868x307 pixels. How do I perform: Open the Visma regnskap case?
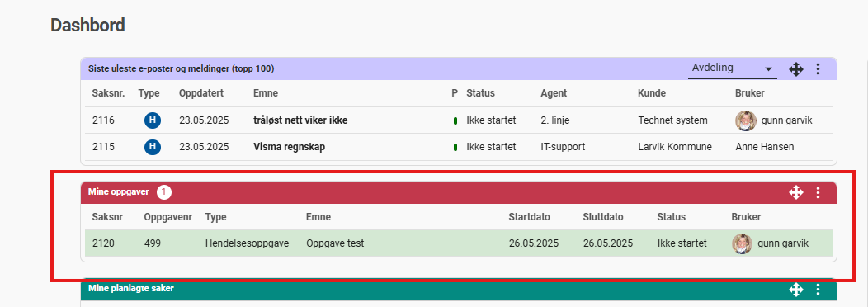289,147
